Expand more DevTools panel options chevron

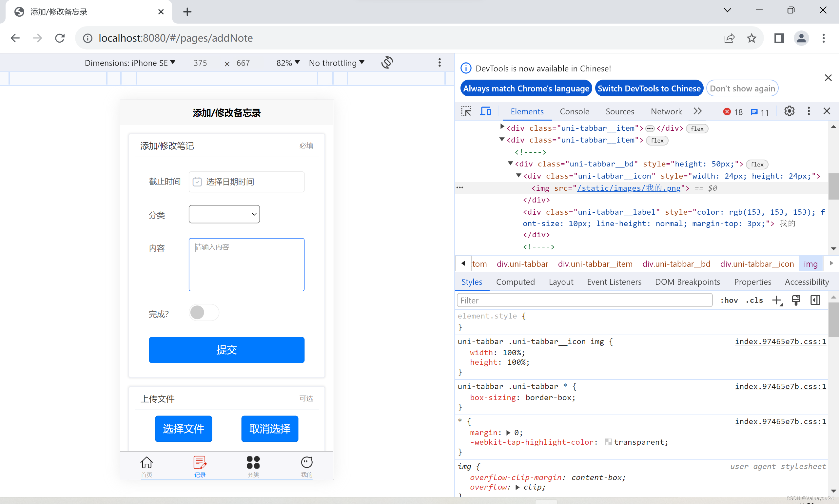point(697,111)
